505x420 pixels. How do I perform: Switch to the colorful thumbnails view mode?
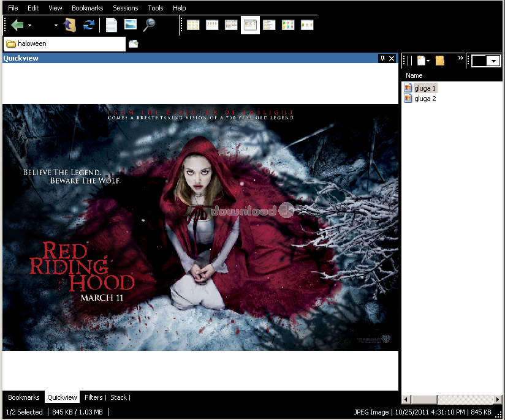tap(288, 24)
